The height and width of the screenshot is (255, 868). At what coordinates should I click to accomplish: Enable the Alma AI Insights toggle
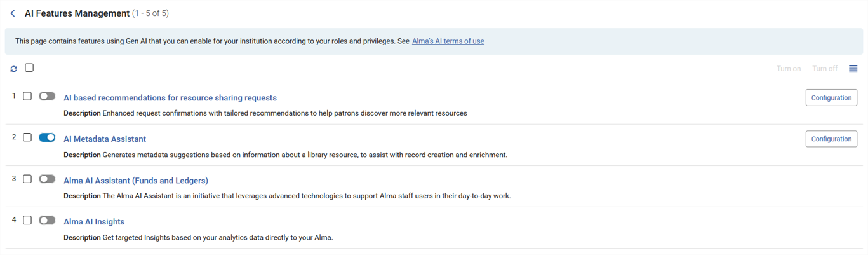47,220
